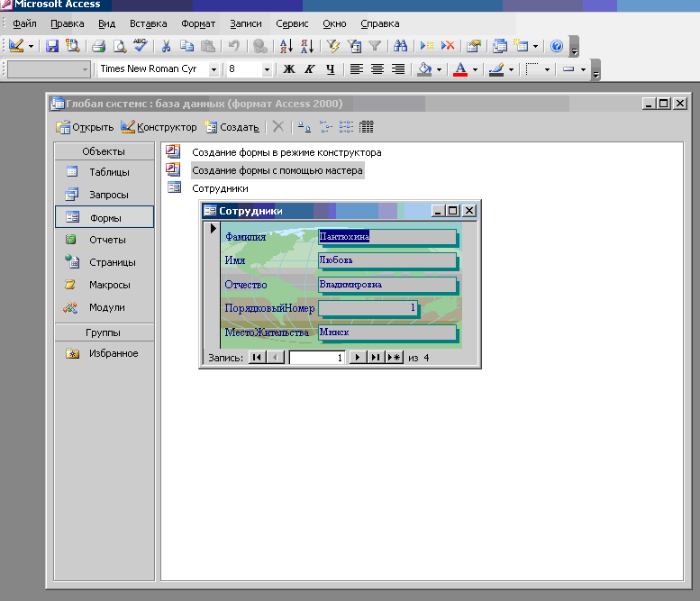Click the Создать button

pos(232,127)
